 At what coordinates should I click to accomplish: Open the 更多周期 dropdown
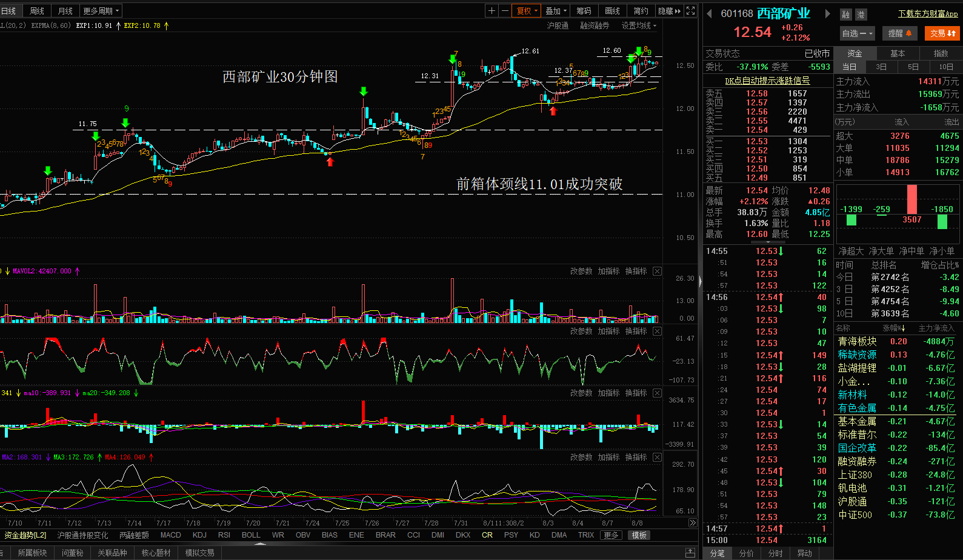(x=101, y=11)
